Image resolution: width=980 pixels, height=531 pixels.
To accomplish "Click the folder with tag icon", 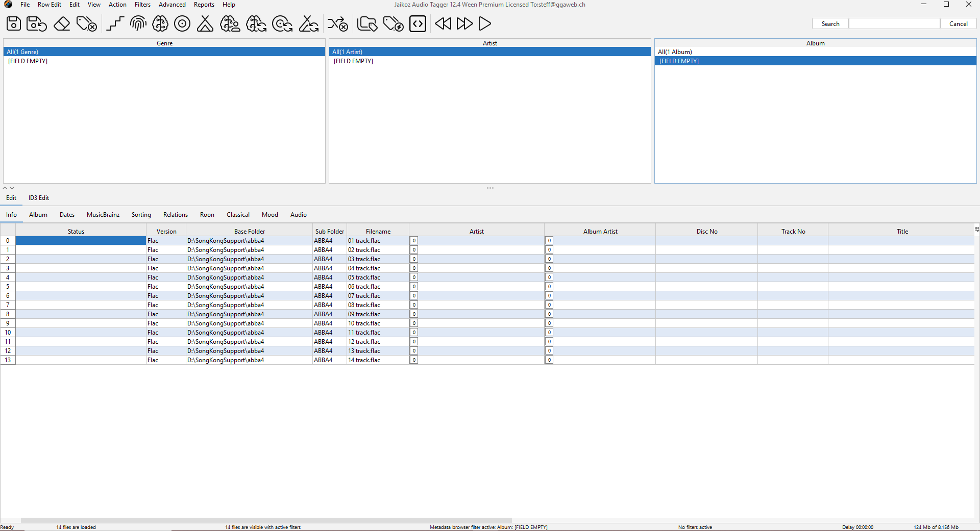I will point(367,24).
